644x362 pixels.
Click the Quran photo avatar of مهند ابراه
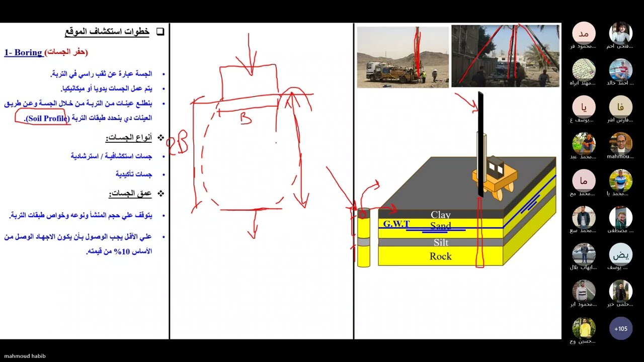(x=584, y=70)
